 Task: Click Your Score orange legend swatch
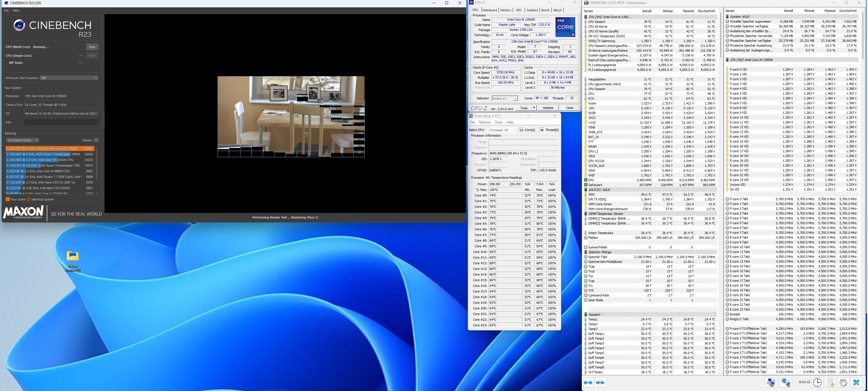coord(7,199)
